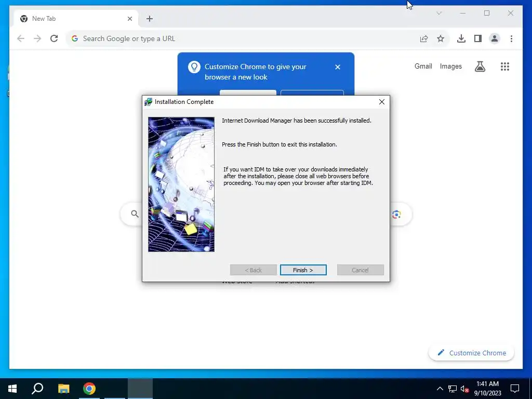Click the active installer taskbar button
The width and height of the screenshot is (532, 399).
coord(140,389)
